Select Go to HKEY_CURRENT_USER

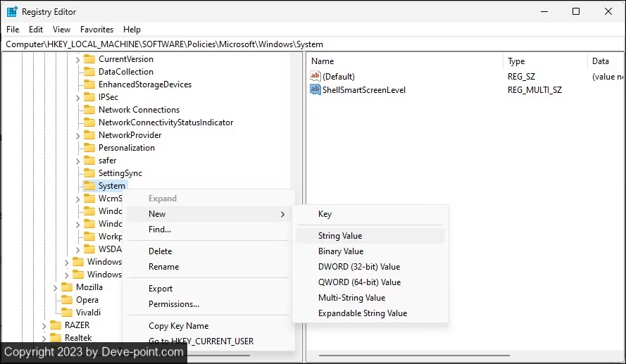[x=208, y=341]
